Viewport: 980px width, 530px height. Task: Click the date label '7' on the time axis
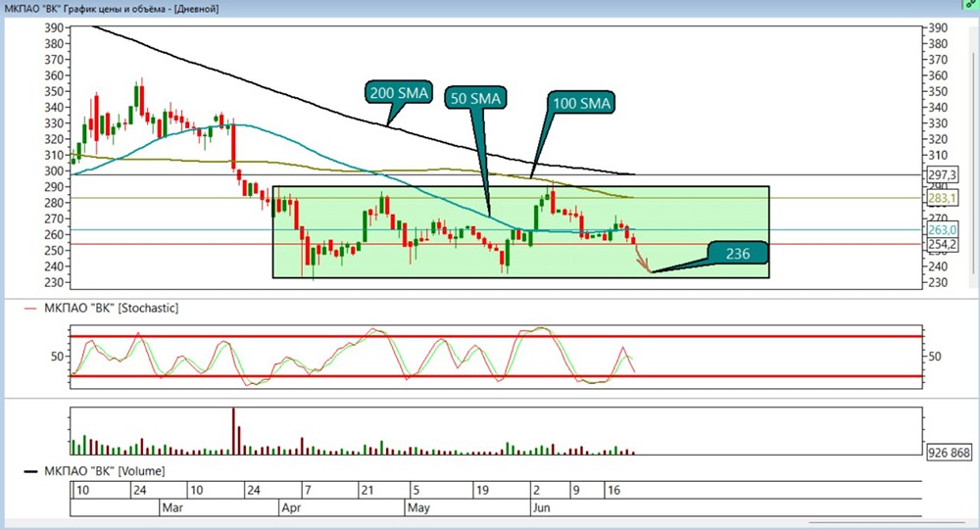point(307,490)
